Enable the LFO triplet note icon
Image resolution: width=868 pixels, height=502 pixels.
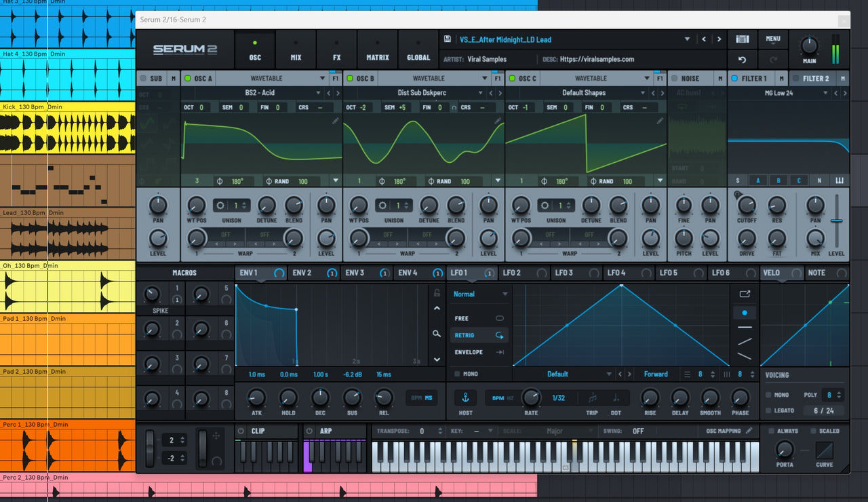[x=593, y=398]
